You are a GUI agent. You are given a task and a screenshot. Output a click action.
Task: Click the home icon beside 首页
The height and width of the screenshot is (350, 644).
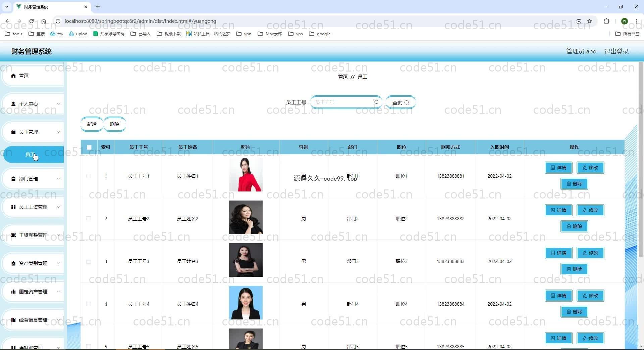click(x=13, y=76)
